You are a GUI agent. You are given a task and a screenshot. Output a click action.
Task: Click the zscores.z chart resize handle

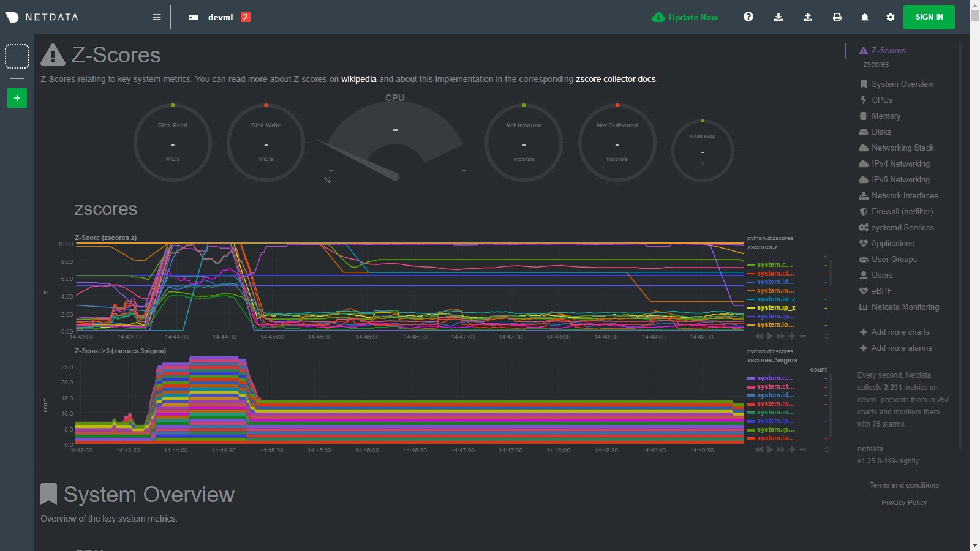[x=826, y=336]
